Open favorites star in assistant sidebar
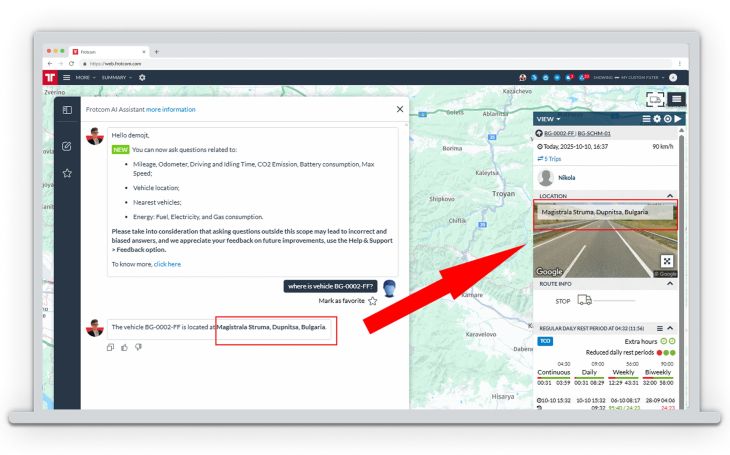730x455 pixels. [67, 173]
